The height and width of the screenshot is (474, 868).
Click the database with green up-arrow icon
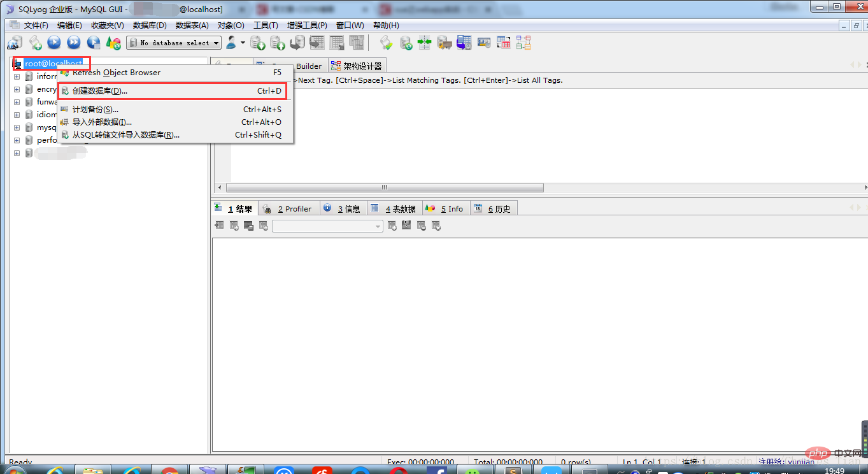277,43
